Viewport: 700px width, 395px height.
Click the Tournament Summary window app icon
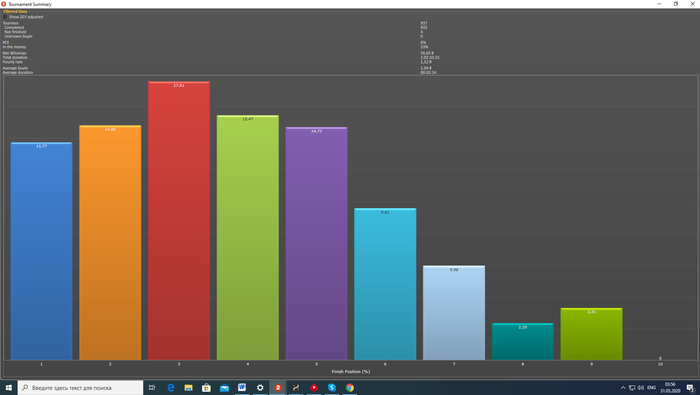tap(4, 4)
